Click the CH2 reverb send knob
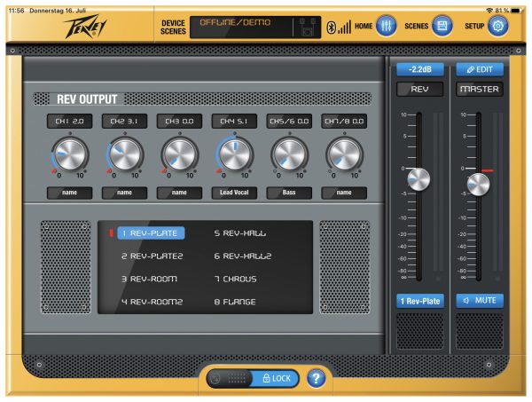This screenshot has width=532, height=402. [x=125, y=154]
